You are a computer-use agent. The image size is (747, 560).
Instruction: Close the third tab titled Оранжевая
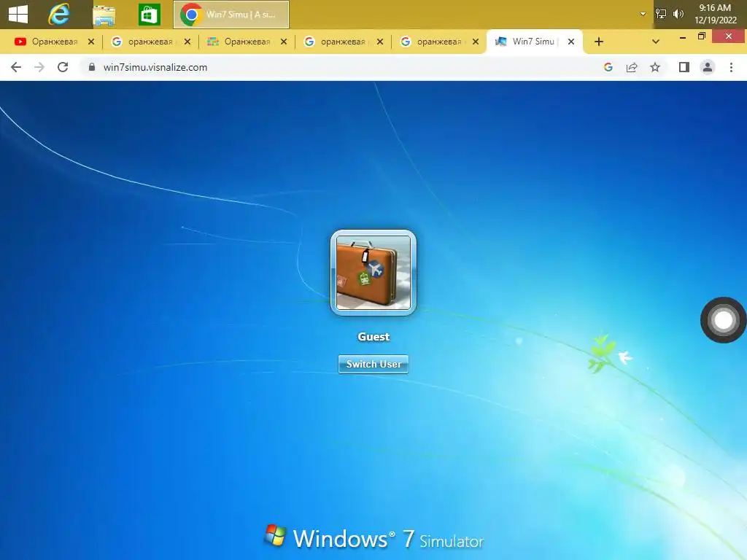(x=284, y=42)
